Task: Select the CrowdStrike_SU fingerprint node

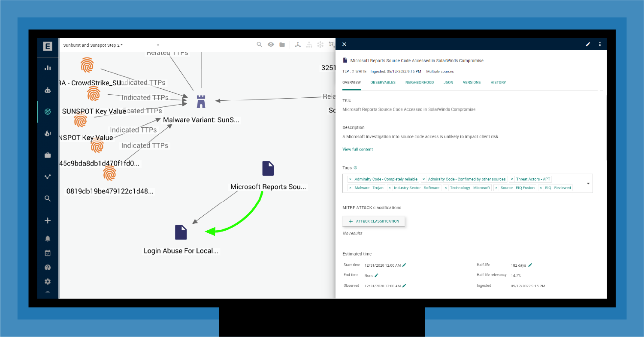Action: (87, 66)
